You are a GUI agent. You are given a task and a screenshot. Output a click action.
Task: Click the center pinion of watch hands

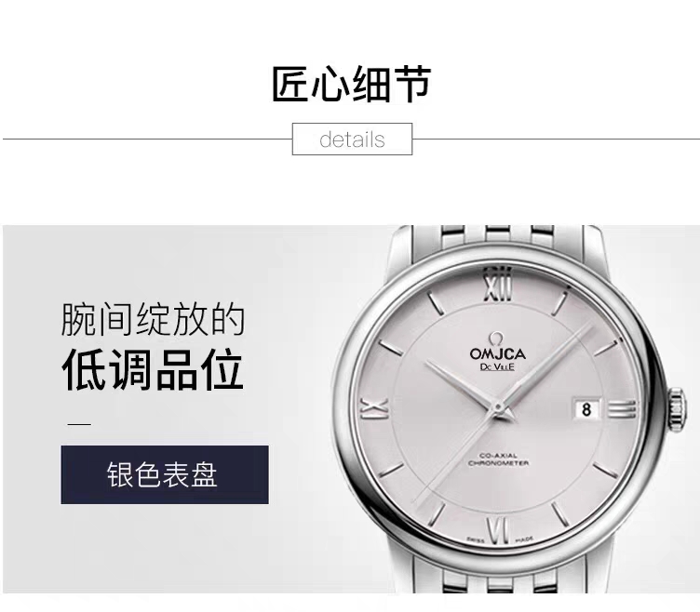click(498, 407)
